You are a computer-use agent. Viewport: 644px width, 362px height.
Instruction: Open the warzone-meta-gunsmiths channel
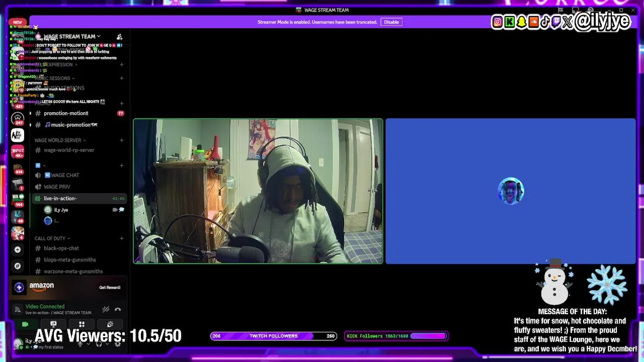point(79,271)
